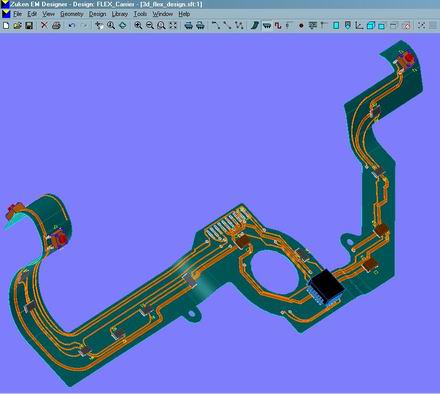Image resolution: width=440 pixels, height=394 pixels.
Task: Open the Tools menu
Action: pyautogui.click(x=140, y=14)
